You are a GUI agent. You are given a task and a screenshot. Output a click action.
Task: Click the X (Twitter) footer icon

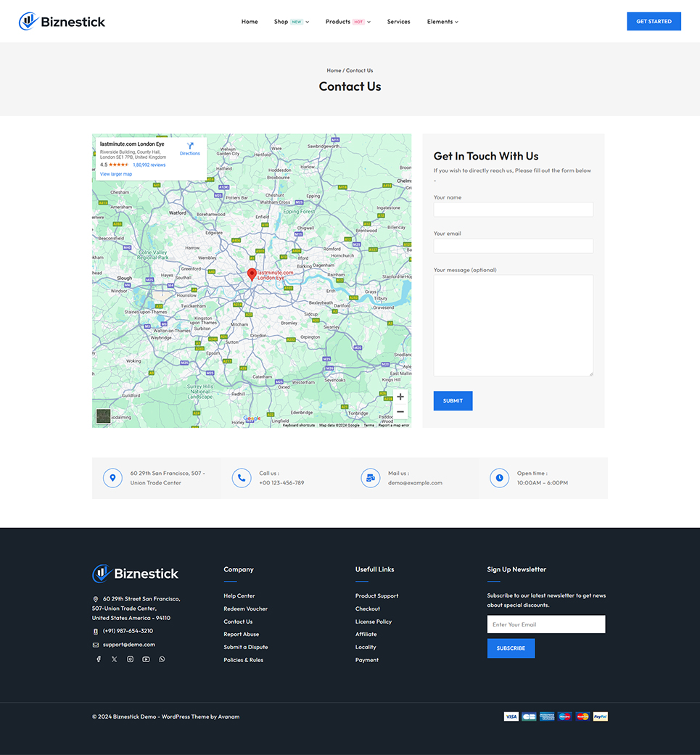[114, 659]
